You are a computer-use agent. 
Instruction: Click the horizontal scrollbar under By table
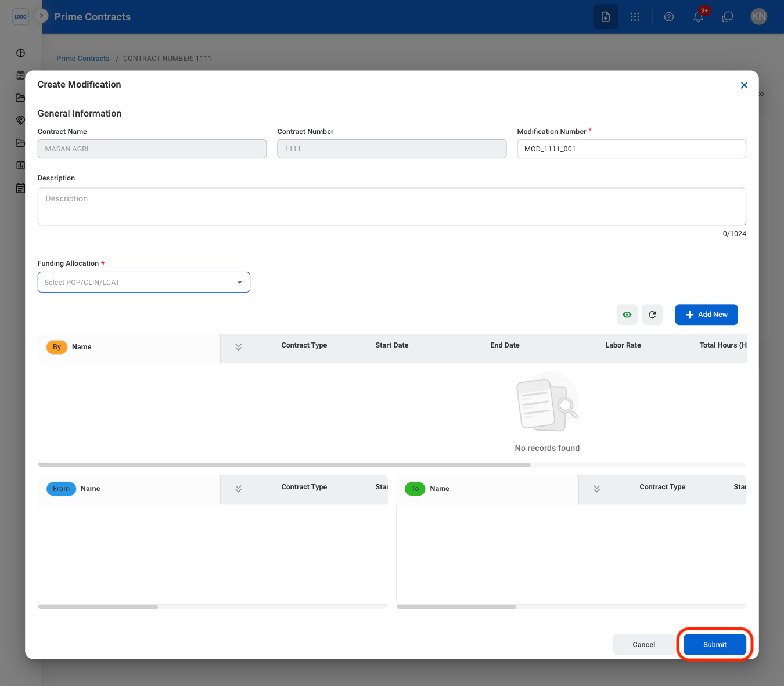pos(284,465)
